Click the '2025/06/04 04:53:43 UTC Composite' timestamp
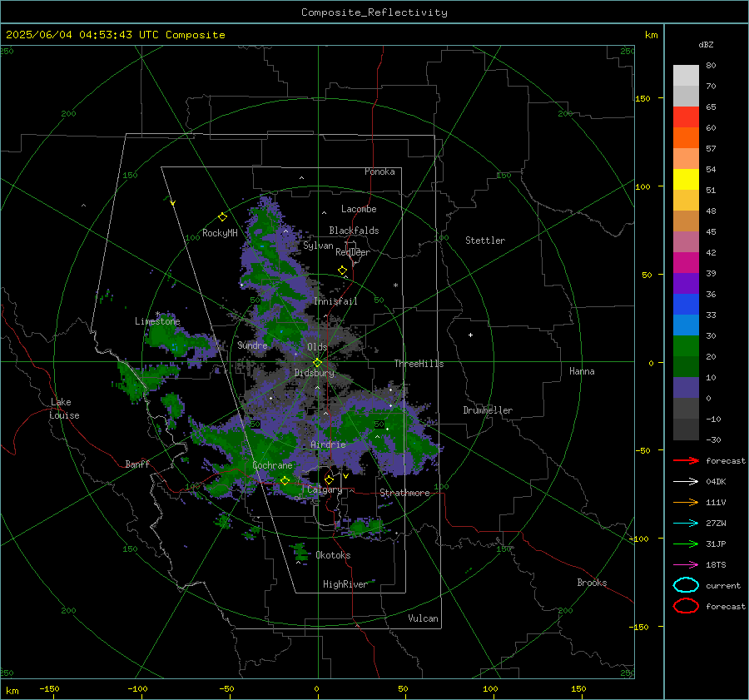The width and height of the screenshot is (749, 700). pyautogui.click(x=115, y=35)
